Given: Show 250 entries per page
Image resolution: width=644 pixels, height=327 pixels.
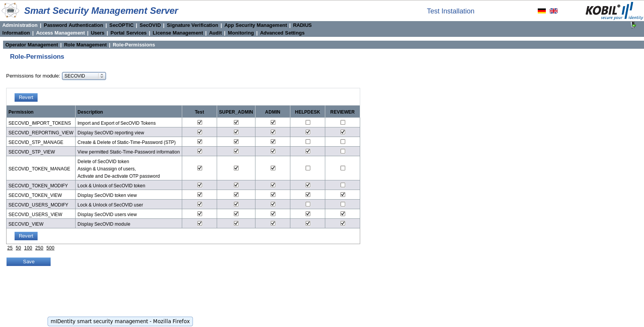Looking at the screenshot, I should point(39,248).
